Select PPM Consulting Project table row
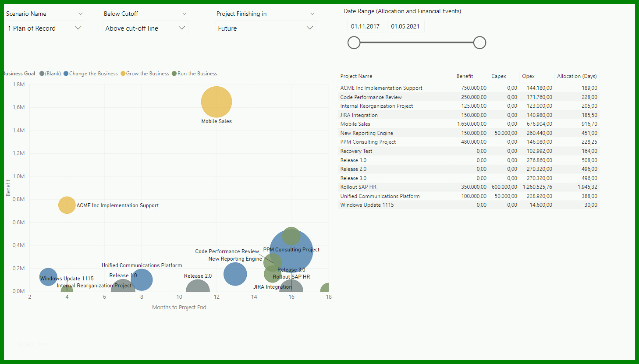The width and height of the screenshot is (639, 364). [469, 142]
